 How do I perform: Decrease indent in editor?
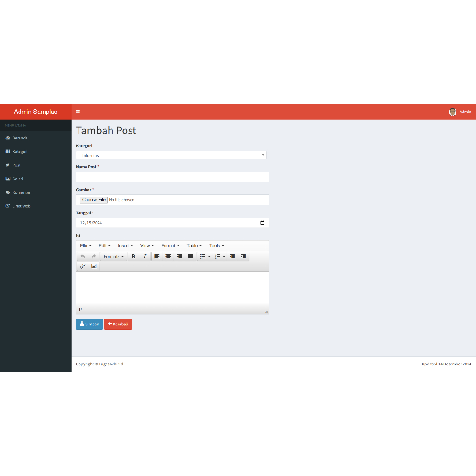(232, 257)
